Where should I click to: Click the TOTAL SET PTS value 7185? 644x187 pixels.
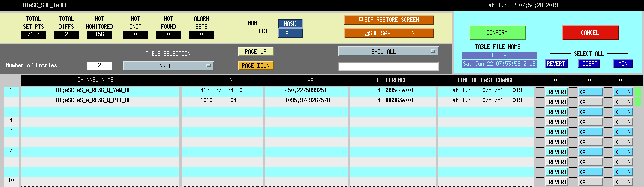34,35
